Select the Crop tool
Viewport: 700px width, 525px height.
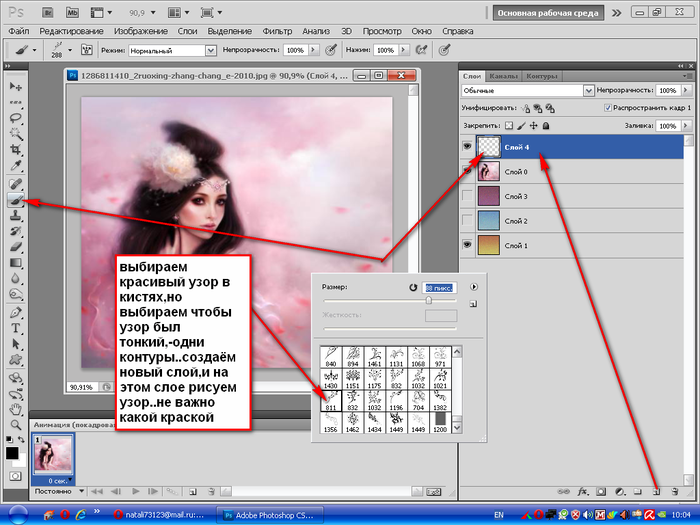[16, 150]
